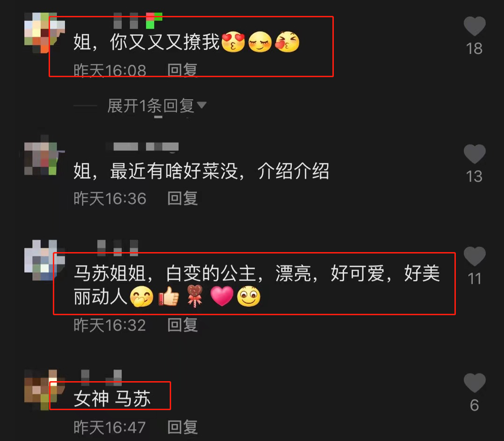This screenshot has height=441, width=504.
Task: Reply to the 昨天16:08 comment
Action: coord(182,70)
